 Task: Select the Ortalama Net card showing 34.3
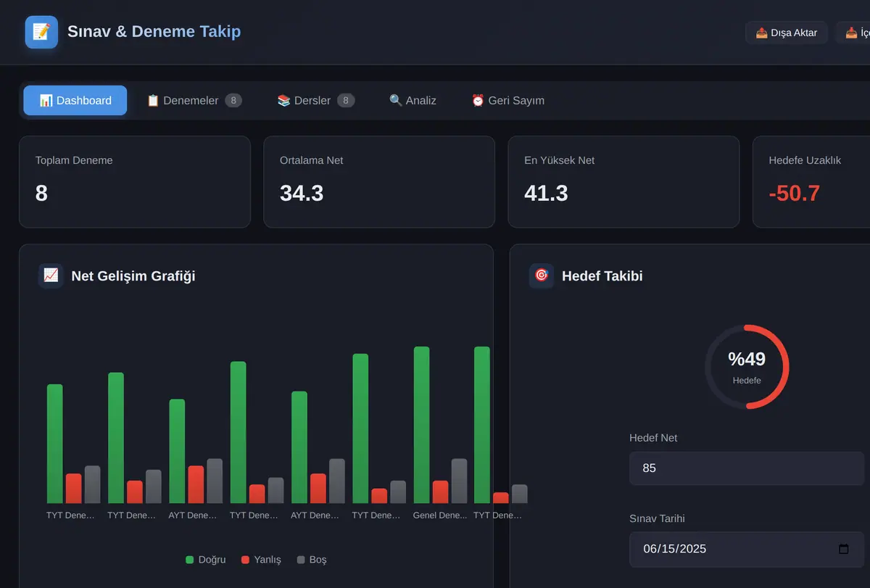pyautogui.click(x=379, y=182)
